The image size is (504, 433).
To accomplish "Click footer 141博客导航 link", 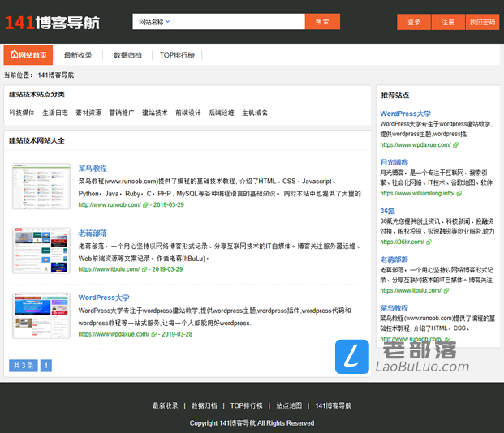I will 333,405.
